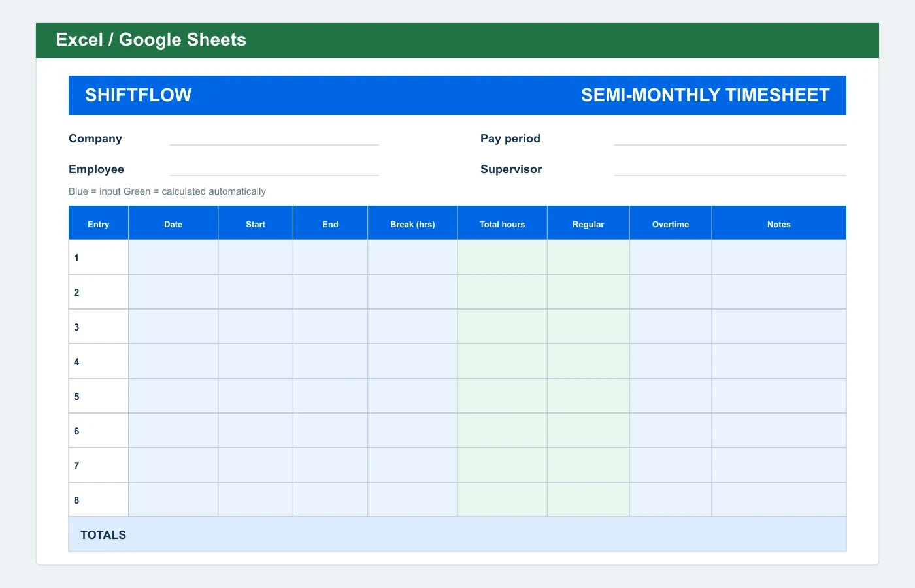Click the Excel / Google Sheets banner title
The image size is (915, 588).
151,40
